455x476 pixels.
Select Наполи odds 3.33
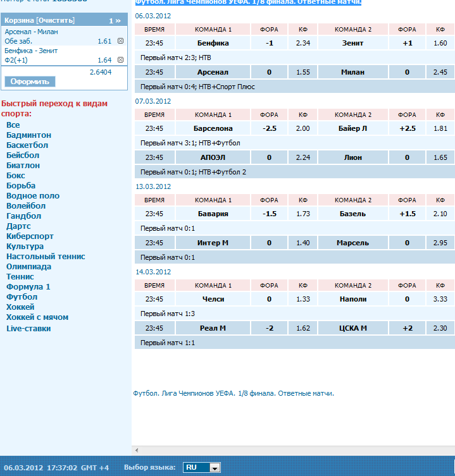[x=440, y=299]
